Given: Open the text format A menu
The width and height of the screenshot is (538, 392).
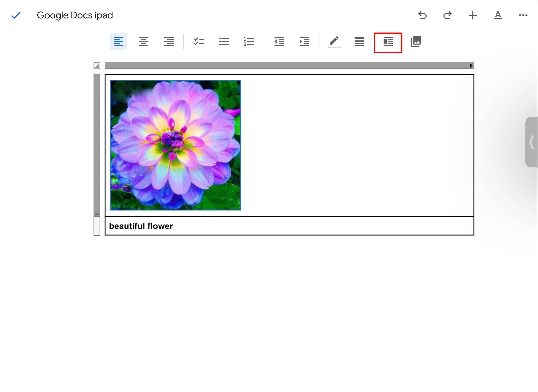Looking at the screenshot, I should [498, 15].
